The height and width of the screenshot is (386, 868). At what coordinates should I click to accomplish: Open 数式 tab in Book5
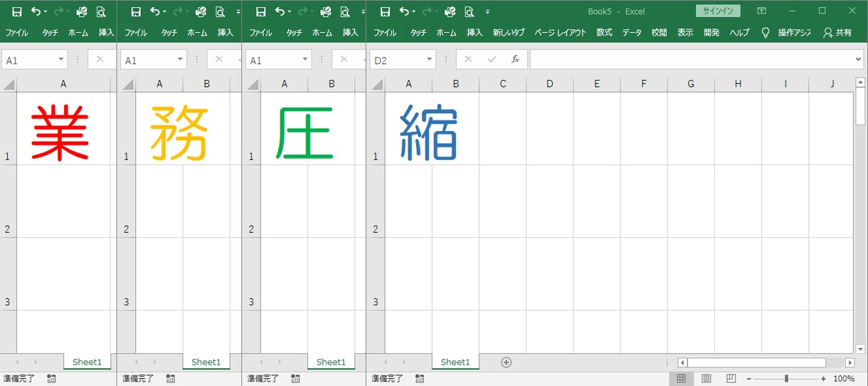click(604, 33)
